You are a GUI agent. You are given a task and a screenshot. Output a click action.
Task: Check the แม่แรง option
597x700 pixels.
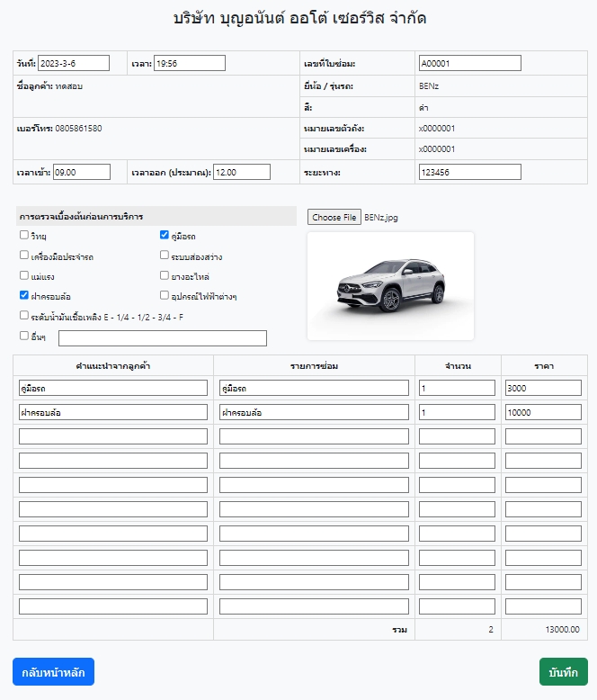[x=24, y=275]
